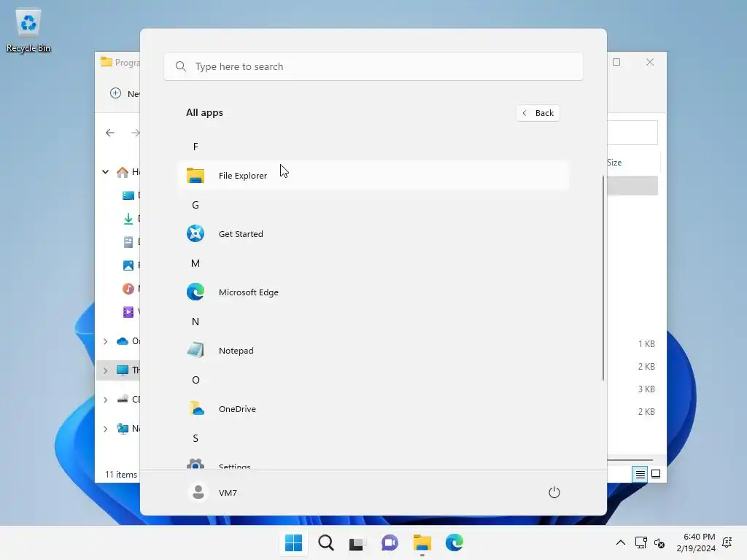Expand the Network node in Explorer
Image resolution: width=747 pixels, height=560 pixels.
105,429
